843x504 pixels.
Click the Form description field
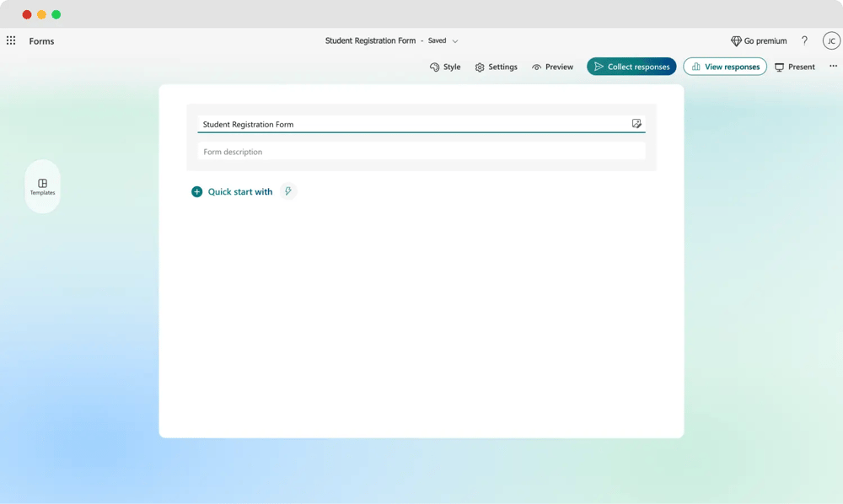click(x=421, y=152)
